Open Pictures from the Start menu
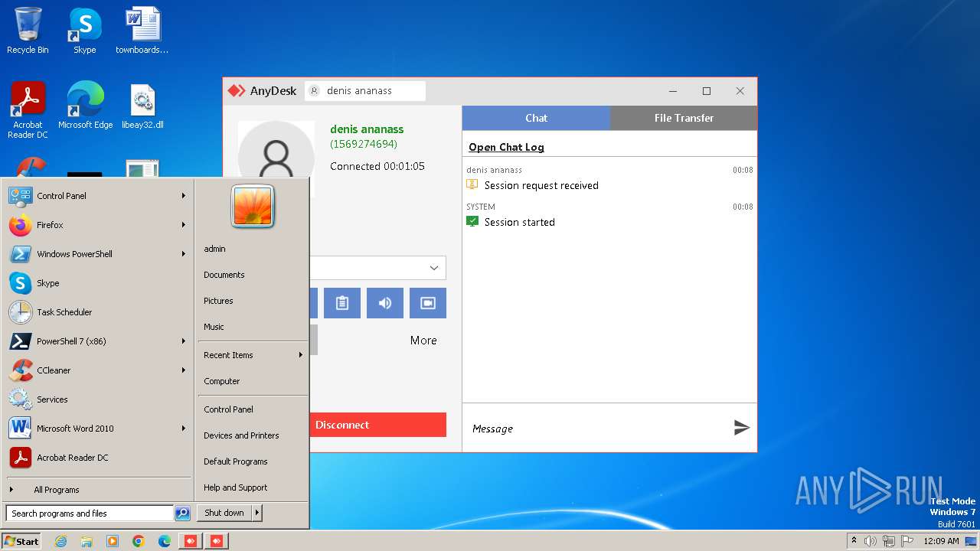This screenshot has height=551, width=980. click(218, 301)
